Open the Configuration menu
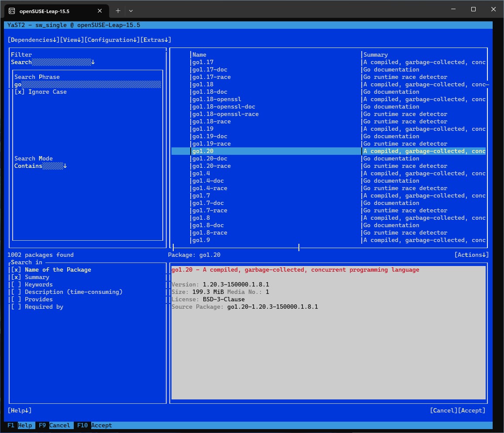The height and width of the screenshot is (433, 504). point(112,40)
